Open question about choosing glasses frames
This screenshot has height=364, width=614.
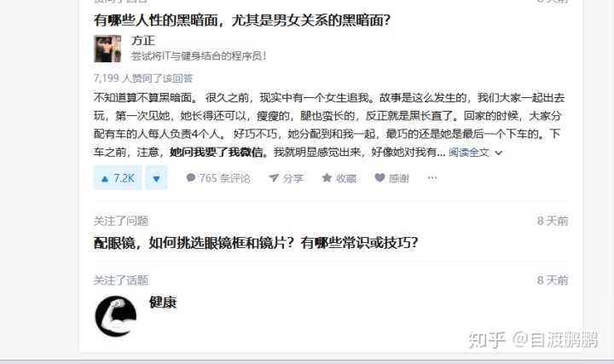pyautogui.click(x=256, y=243)
